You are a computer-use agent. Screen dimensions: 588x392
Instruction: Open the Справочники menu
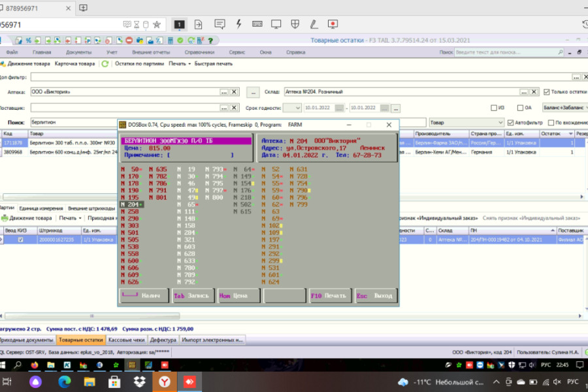pos(199,52)
